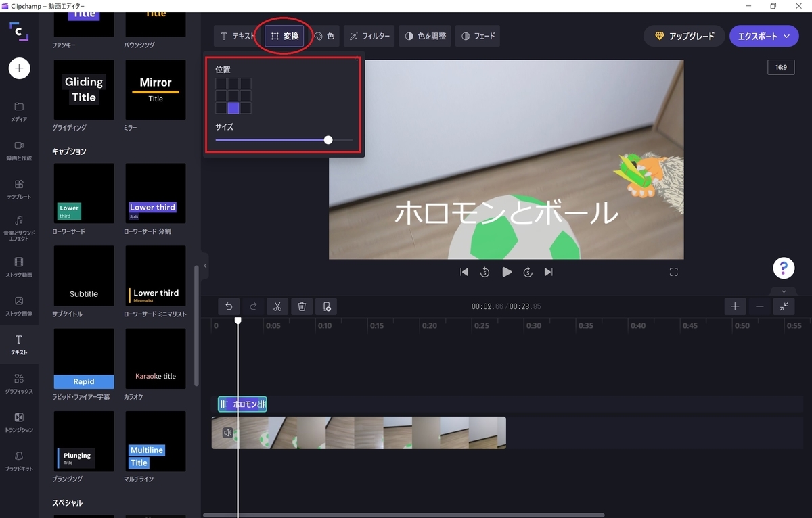
Task: Choose the Multiline Title マルチライン style
Action: [x=156, y=441]
